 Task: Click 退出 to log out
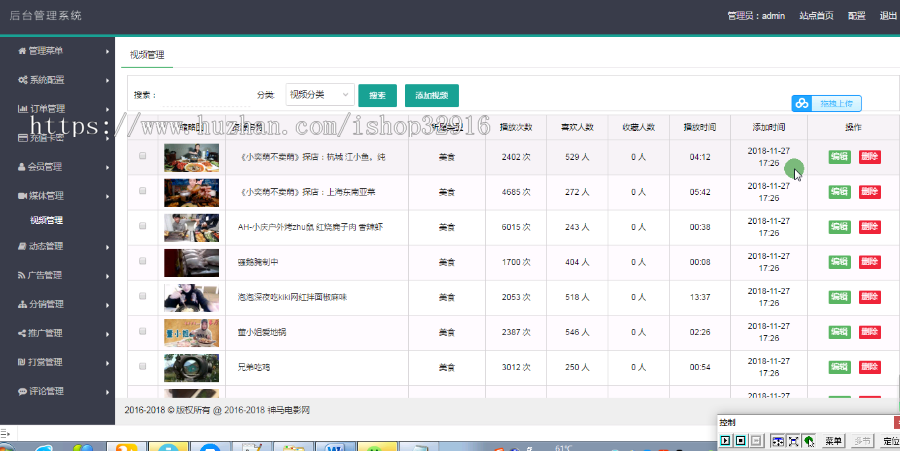click(888, 16)
